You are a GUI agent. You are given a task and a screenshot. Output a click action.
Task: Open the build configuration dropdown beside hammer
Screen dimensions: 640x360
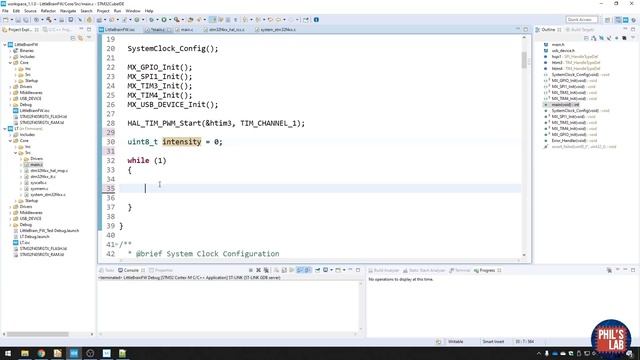55,20
